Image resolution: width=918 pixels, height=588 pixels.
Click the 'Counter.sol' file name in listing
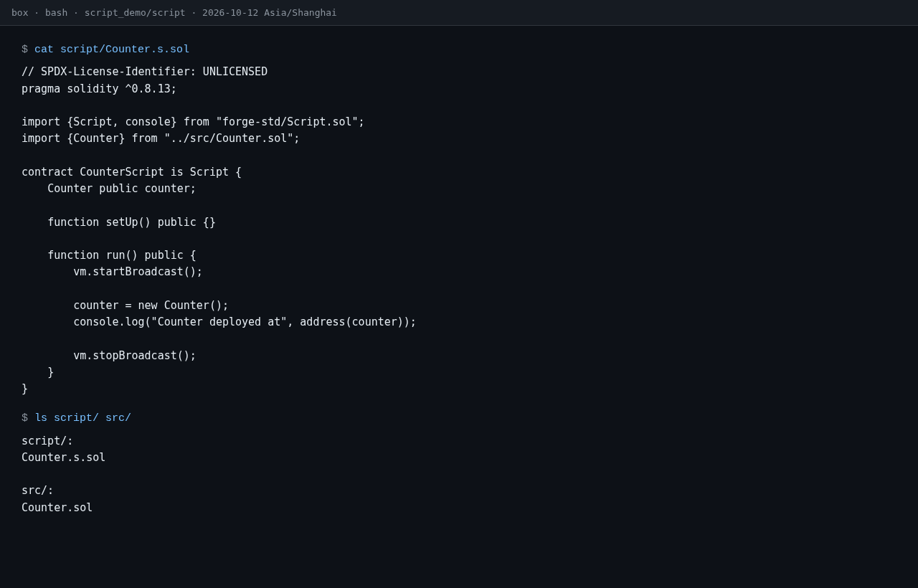(57, 508)
